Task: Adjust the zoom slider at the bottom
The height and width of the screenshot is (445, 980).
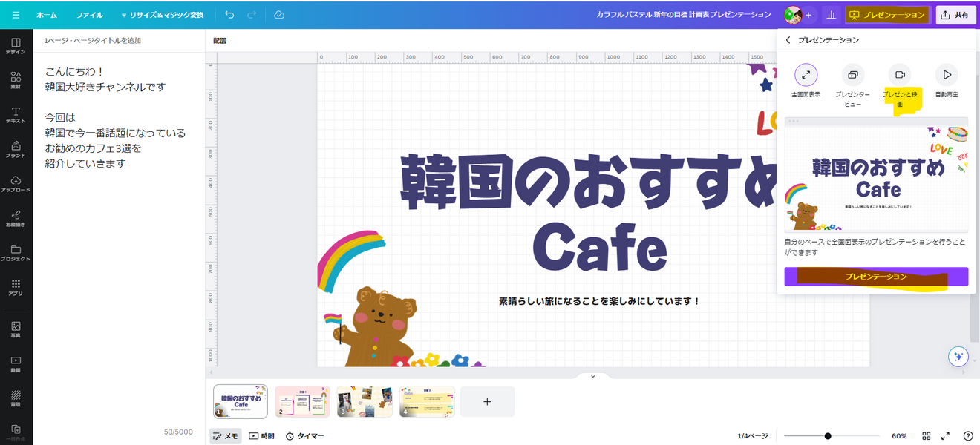Action: click(828, 436)
